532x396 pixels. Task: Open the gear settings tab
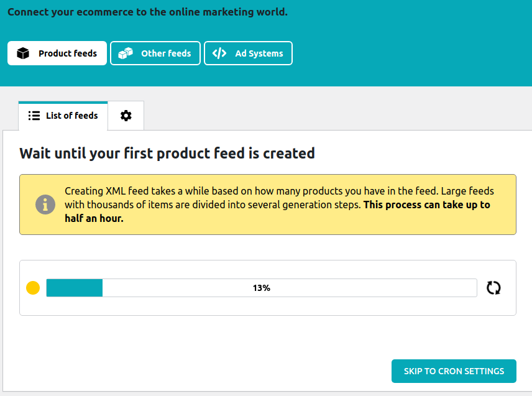[126, 116]
